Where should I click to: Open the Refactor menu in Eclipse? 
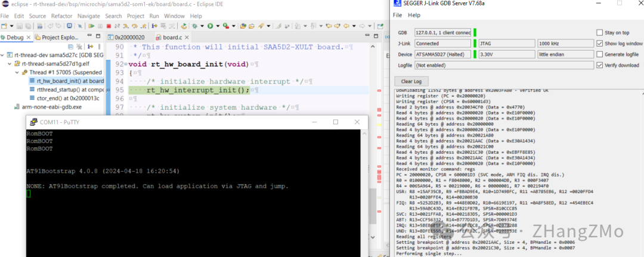(x=61, y=16)
